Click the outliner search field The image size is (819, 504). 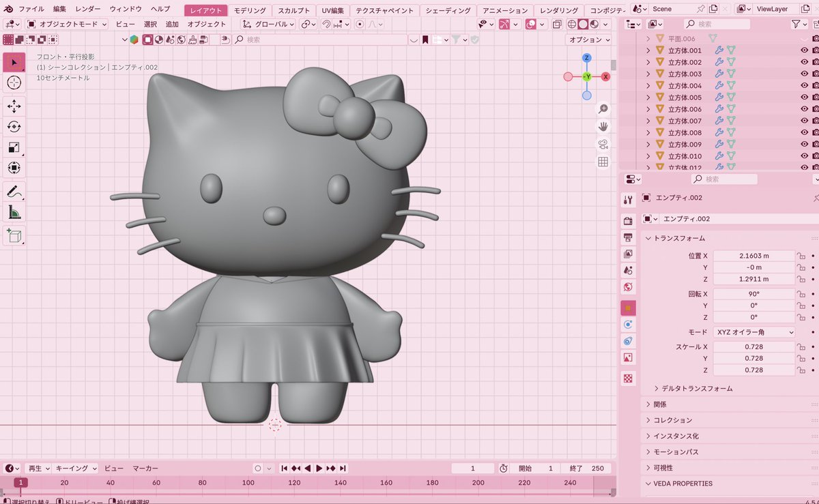click(717, 24)
